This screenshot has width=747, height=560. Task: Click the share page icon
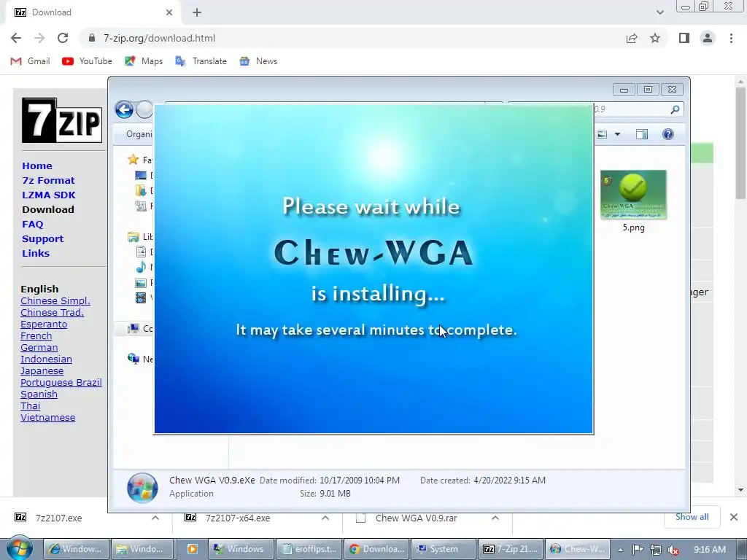click(632, 38)
